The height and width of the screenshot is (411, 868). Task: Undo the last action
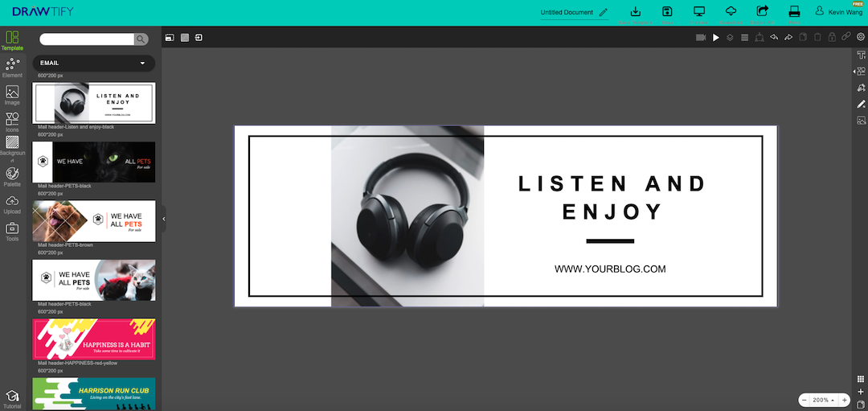(774, 37)
